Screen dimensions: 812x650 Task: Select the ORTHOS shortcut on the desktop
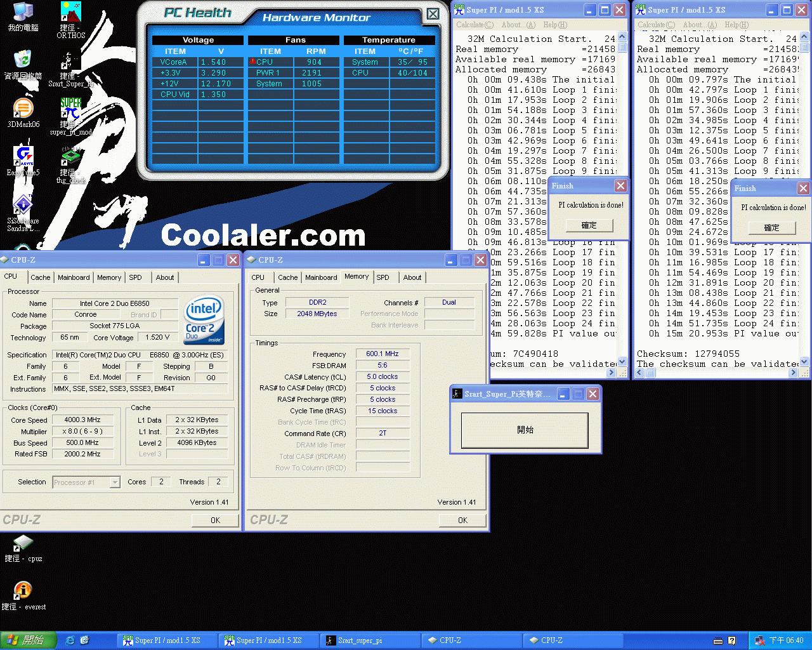[71, 20]
